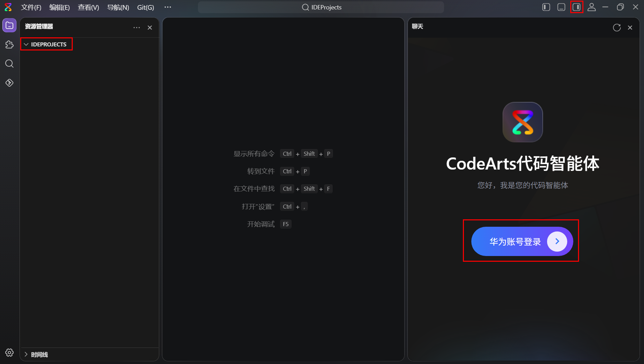The height and width of the screenshot is (364, 644).
Task: Click the arrow circle in login button
Action: click(x=557, y=241)
